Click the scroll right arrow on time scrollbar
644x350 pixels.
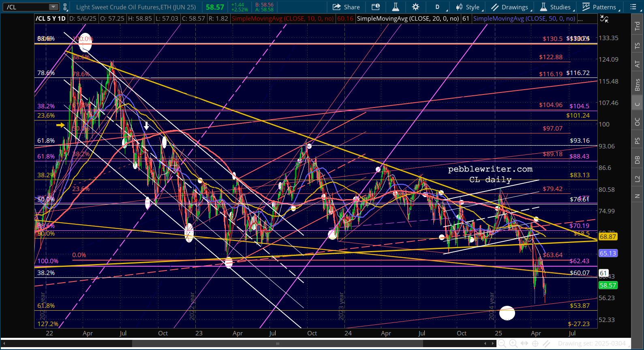coord(493,344)
